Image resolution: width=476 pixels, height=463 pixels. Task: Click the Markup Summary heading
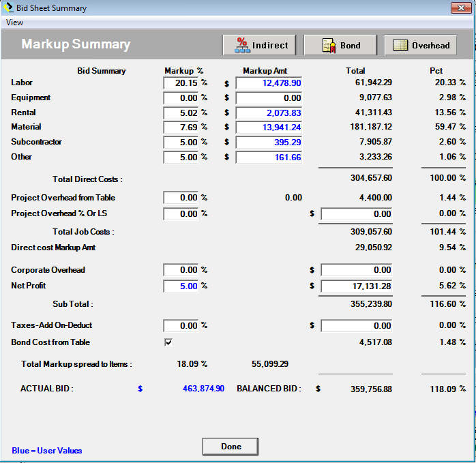tap(76, 44)
